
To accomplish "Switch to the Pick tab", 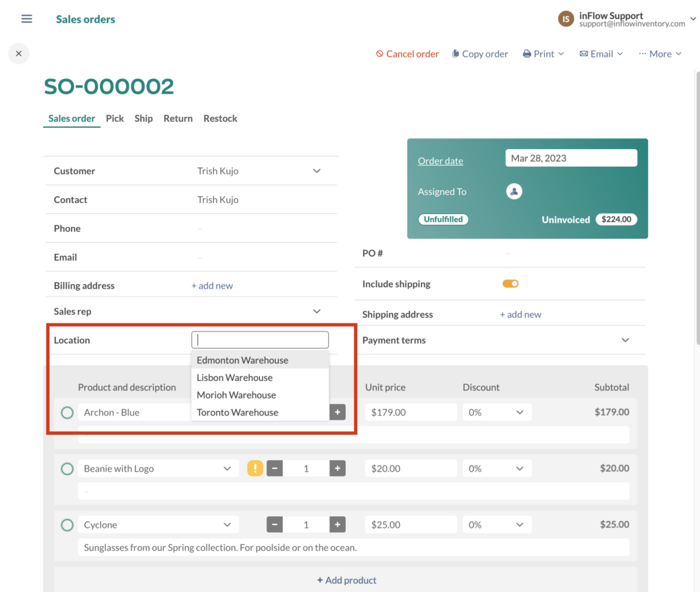I will point(114,118).
